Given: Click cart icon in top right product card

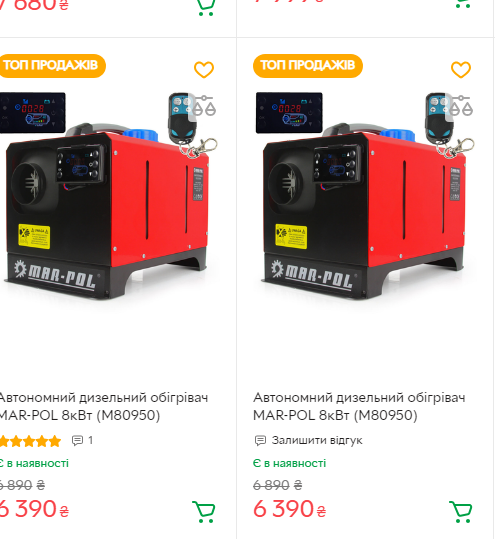Looking at the screenshot, I should pyautogui.click(x=463, y=4).
